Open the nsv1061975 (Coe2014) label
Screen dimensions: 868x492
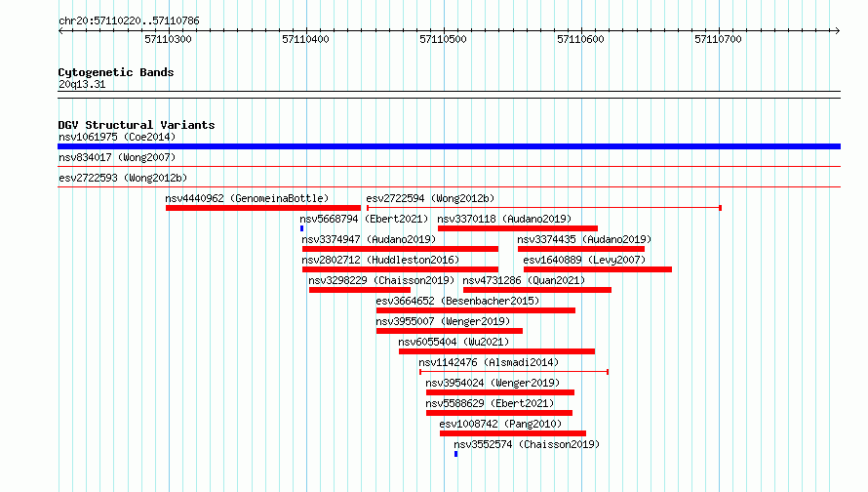pos(117,137)
